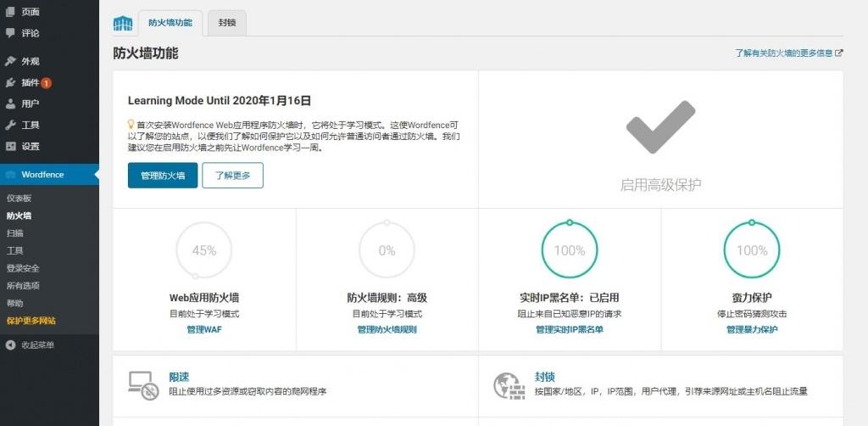Click the large gray checkmark icon

(660, 127)
